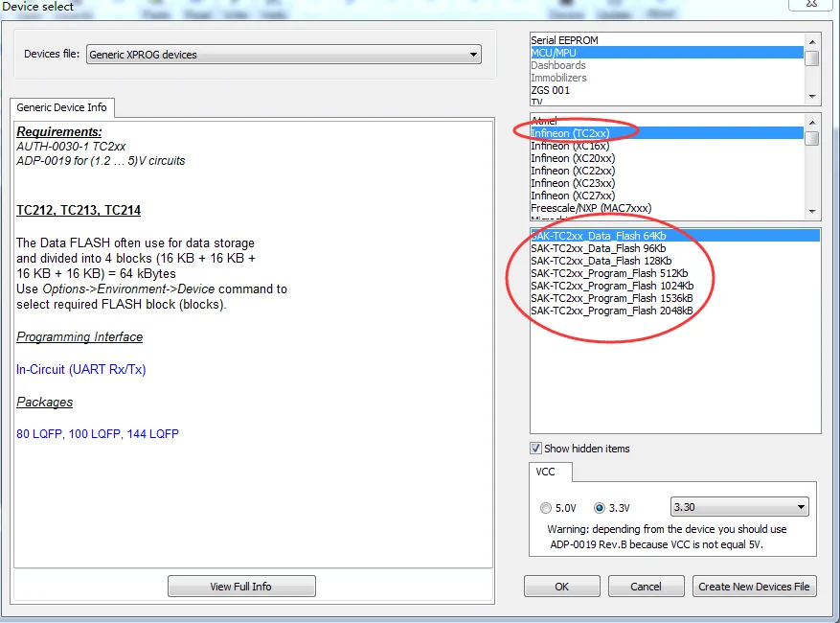Open the Devices file dropdown
Image resolution: width=840 pixels, height=623 pixels.
[x=284, y=54]
